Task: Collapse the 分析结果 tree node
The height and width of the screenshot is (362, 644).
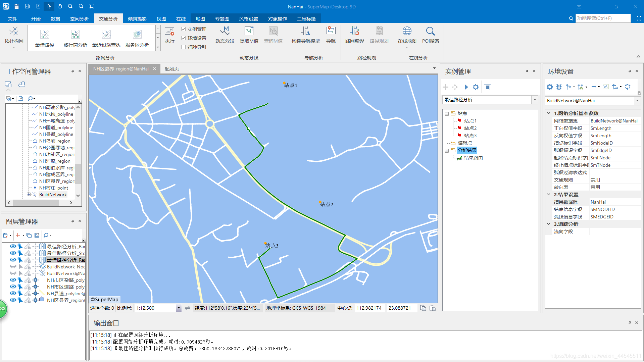Action: tap(447, 151)
